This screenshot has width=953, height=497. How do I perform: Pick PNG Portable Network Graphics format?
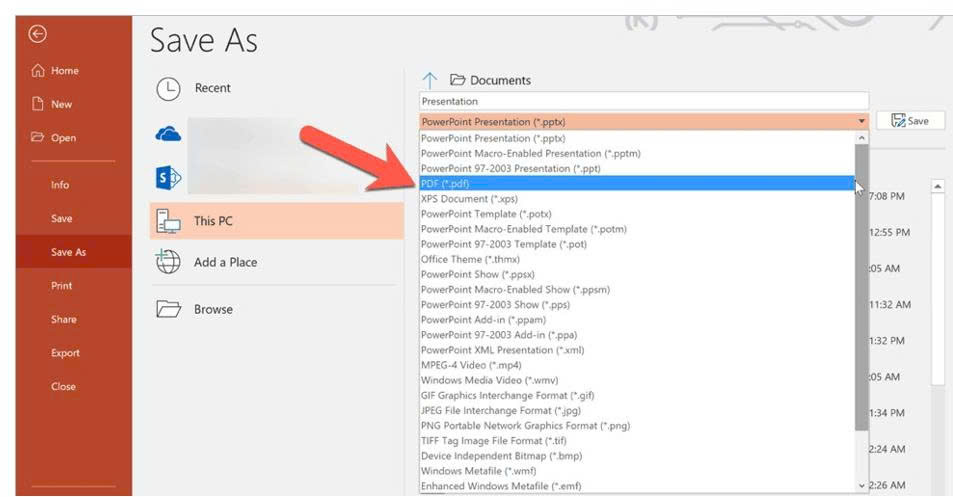(524, 425)
